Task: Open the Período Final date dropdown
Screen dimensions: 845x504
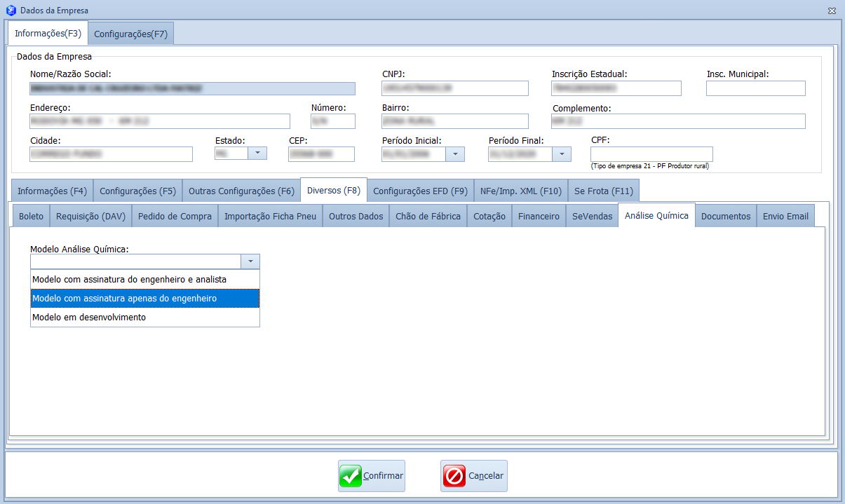Action: [562, 154]
